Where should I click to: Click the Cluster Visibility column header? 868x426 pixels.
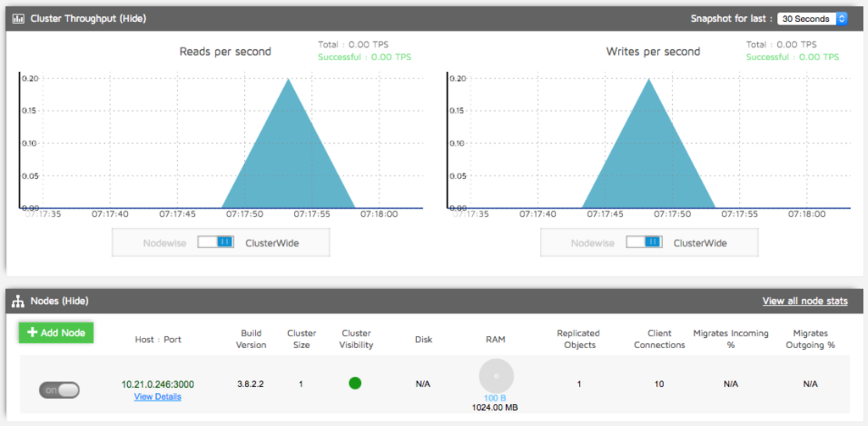[x=358, y=339]
